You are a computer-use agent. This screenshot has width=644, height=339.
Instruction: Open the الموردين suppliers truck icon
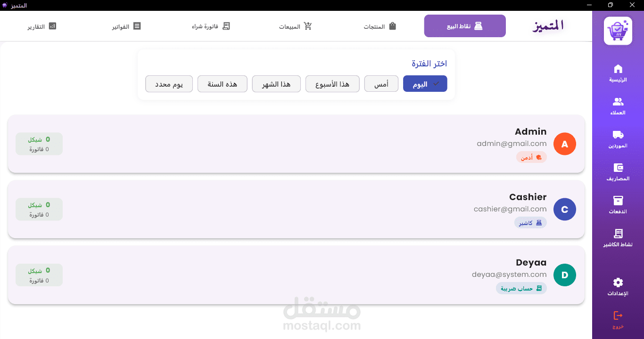pyautogui.click(x=618, y=135)
